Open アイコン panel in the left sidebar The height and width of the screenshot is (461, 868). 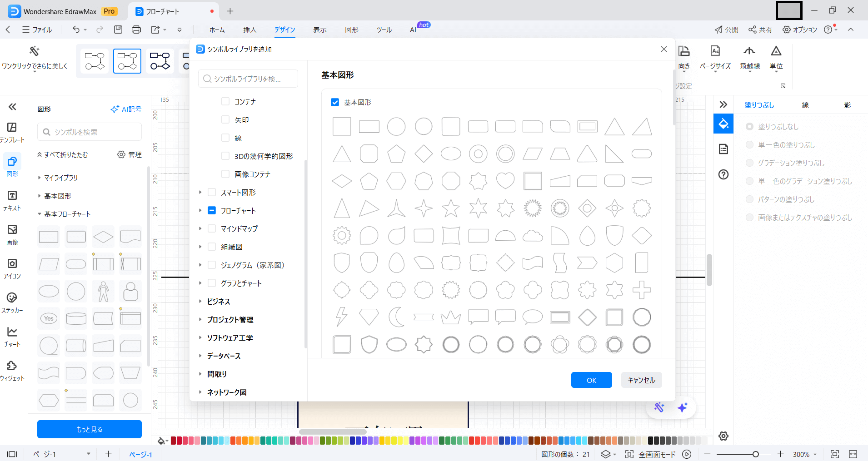(12, 269)
